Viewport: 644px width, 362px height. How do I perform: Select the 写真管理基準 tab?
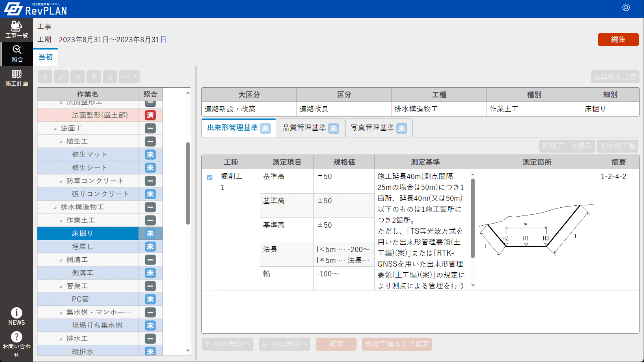(x=379, y=128)
